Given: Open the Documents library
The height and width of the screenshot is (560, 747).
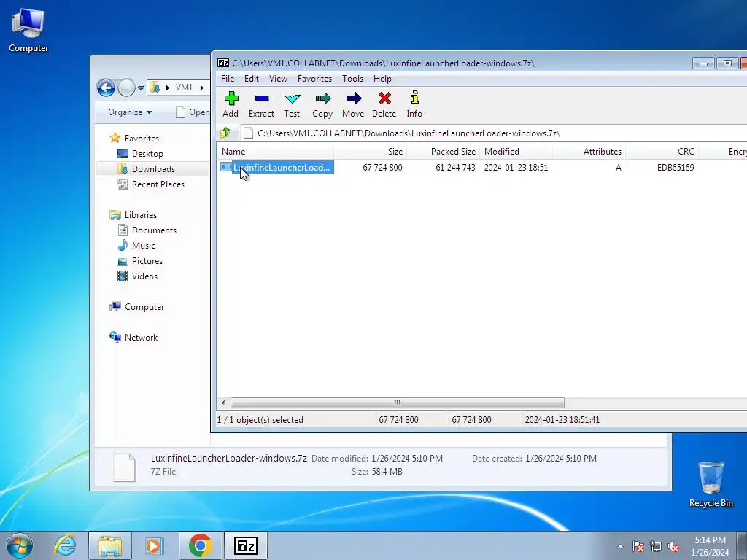Looking at the screenshot, I should [x=154, y=230].
